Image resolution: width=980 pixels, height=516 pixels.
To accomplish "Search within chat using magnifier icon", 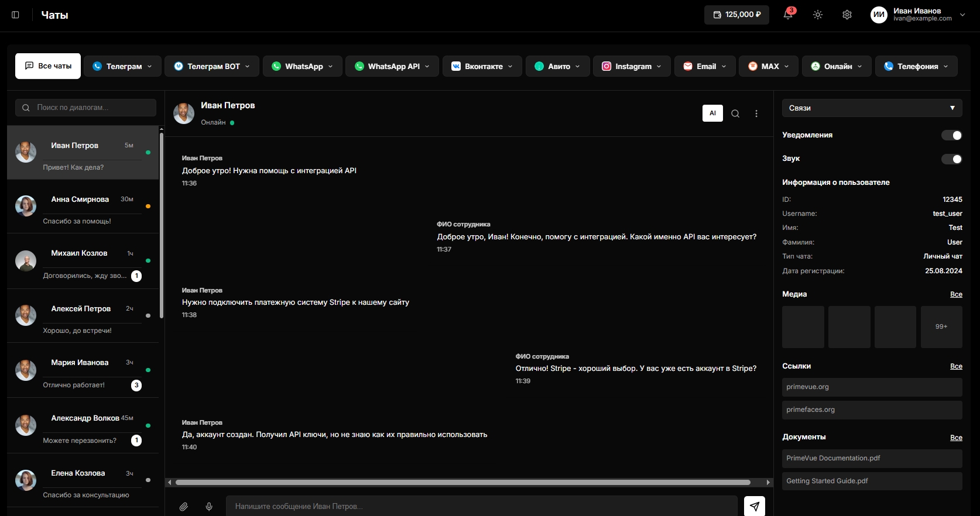I will point(735,113).
